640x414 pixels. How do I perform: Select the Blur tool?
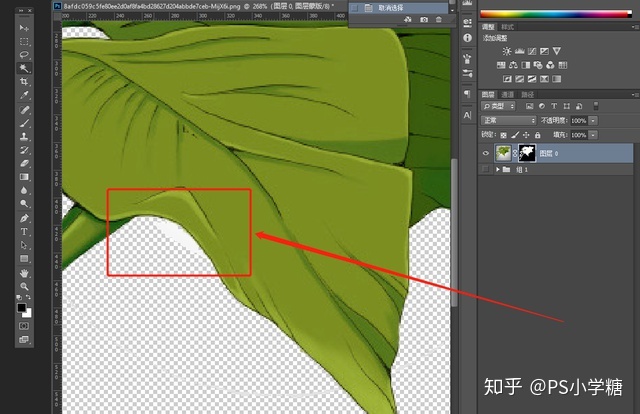click(24, 190)
